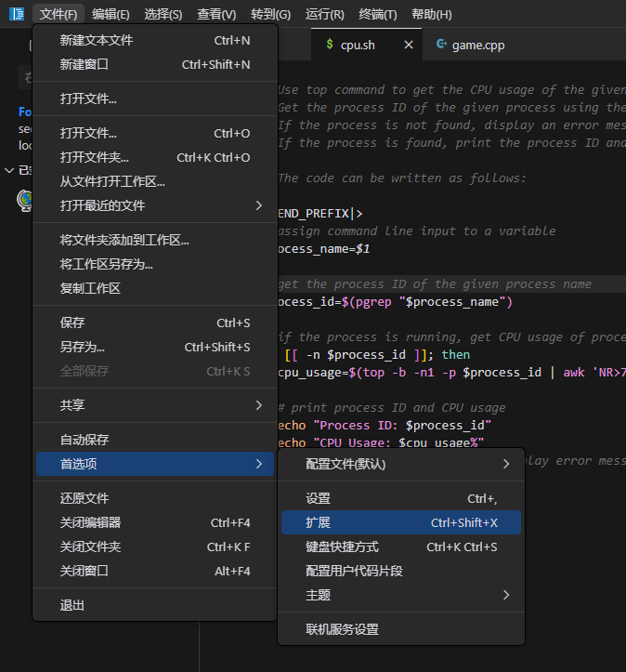Click the app logo icon in title bar
The width and height of the screenshot is (626, 672).
pos(17,14)
